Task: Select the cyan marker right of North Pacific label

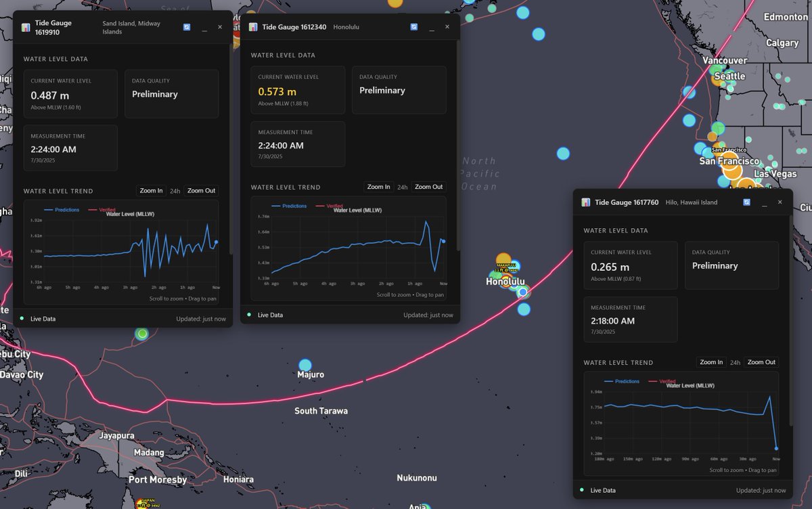Action: point(563,154)
